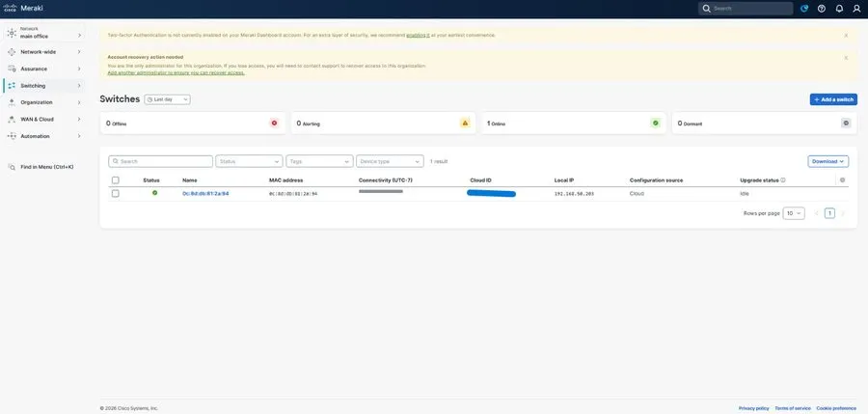
Task: Click the Status column header
Action: (151, 180)
